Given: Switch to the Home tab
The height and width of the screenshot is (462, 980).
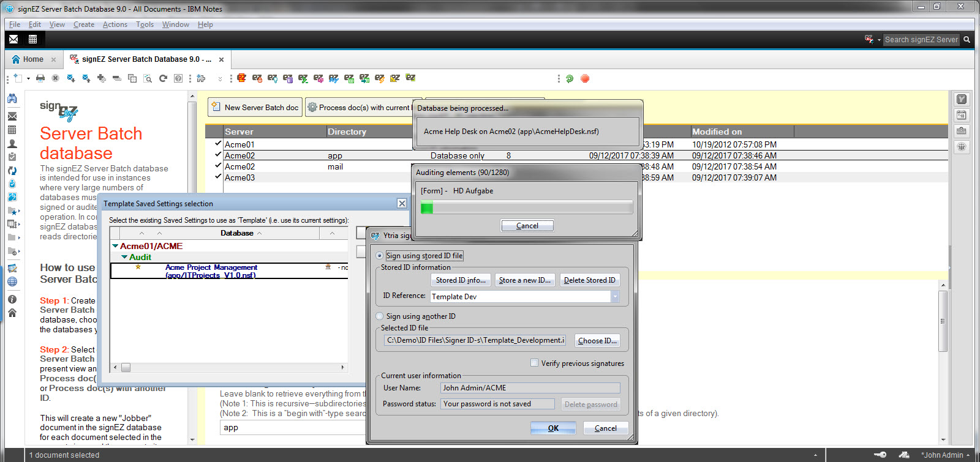Looking at the screenshot, I should coord(33,59).
